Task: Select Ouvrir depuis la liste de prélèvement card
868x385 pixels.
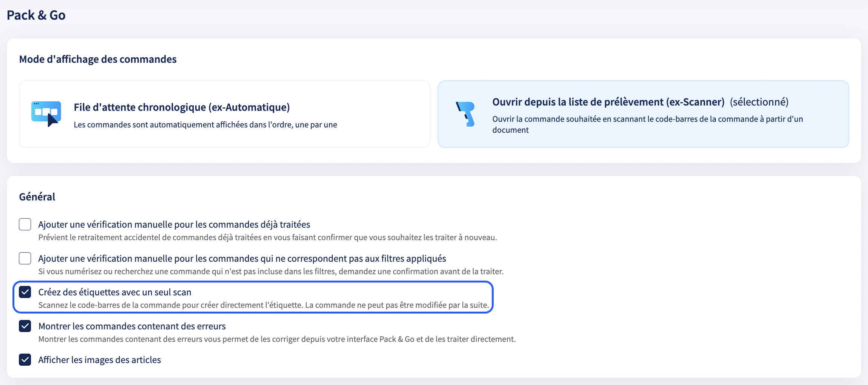Action: tap(643, 114)
